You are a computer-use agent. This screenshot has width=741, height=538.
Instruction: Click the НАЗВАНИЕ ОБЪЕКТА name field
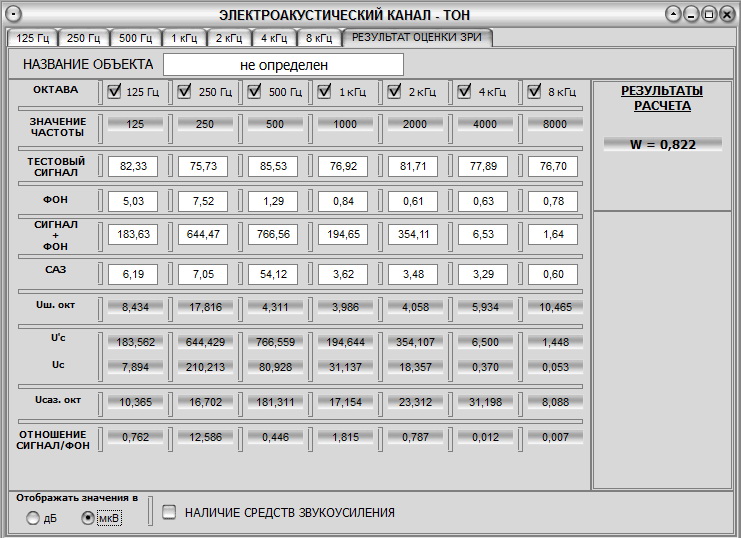pyautogui.click(x=283, y=65)
